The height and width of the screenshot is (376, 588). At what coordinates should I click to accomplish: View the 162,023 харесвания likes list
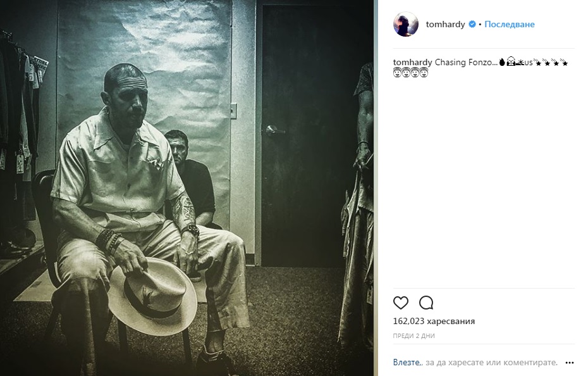pos(434,321)
